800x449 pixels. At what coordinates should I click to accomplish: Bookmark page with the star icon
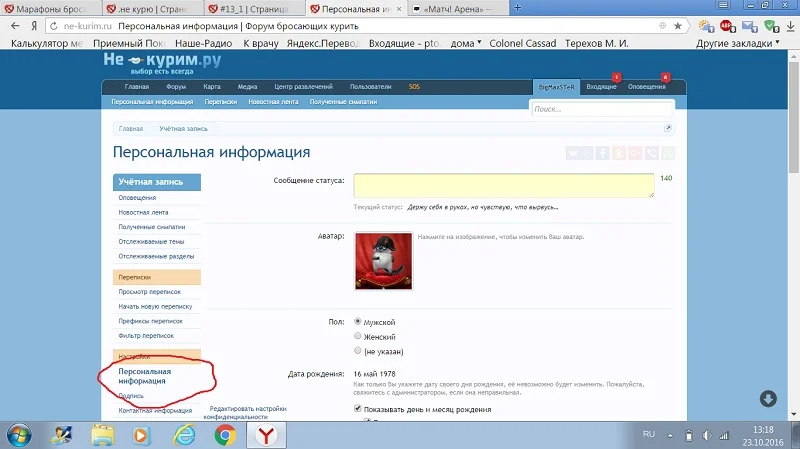(x=678, y=26)
